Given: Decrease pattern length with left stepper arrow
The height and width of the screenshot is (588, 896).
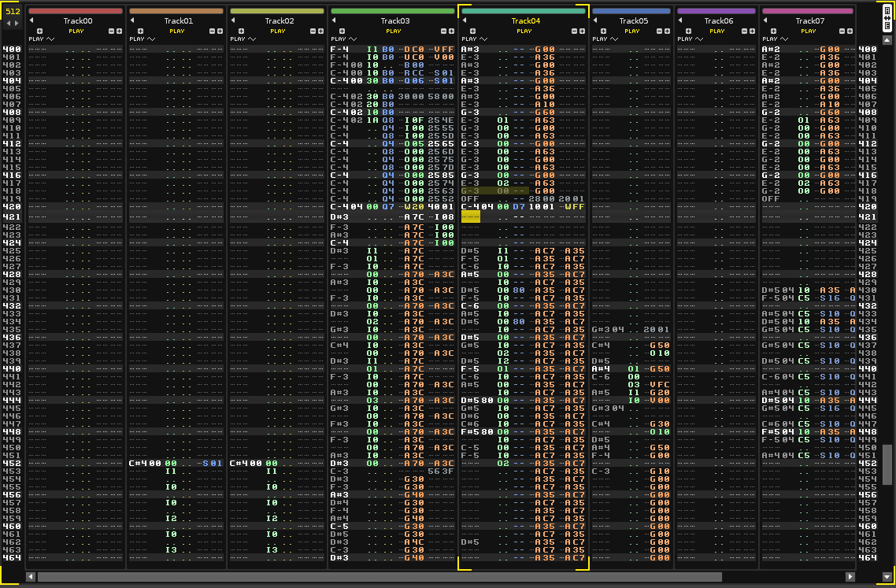Looking at the screenshot, I should click(x=9, y=24).
